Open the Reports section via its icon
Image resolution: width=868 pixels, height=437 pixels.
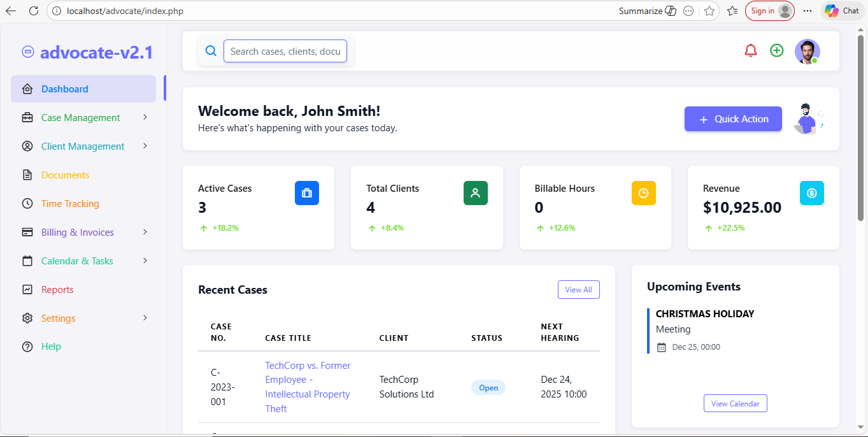coord(27,289)
